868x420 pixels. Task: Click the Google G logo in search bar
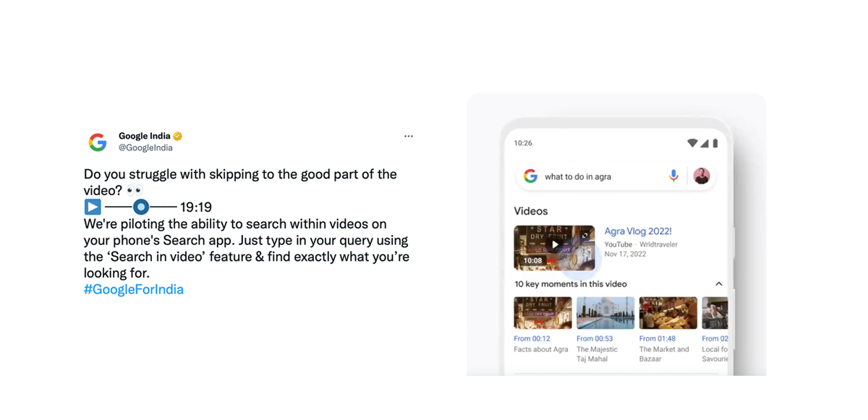click(530, 176)
